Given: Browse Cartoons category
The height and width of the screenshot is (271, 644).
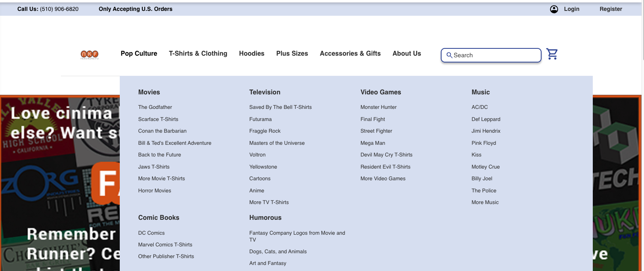Looking at the screenshot, I should [x=260, y=179].
